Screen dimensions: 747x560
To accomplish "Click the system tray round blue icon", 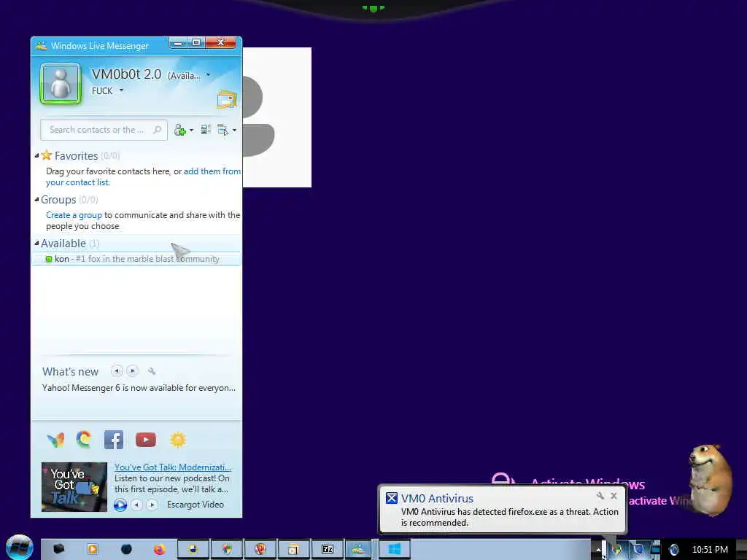I will coord(673,550).
